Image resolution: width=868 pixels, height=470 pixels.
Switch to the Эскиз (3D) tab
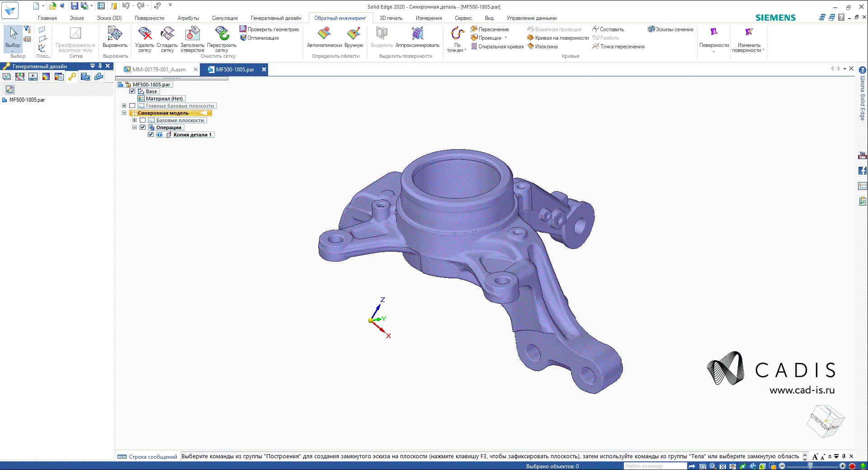coord(109,18)
